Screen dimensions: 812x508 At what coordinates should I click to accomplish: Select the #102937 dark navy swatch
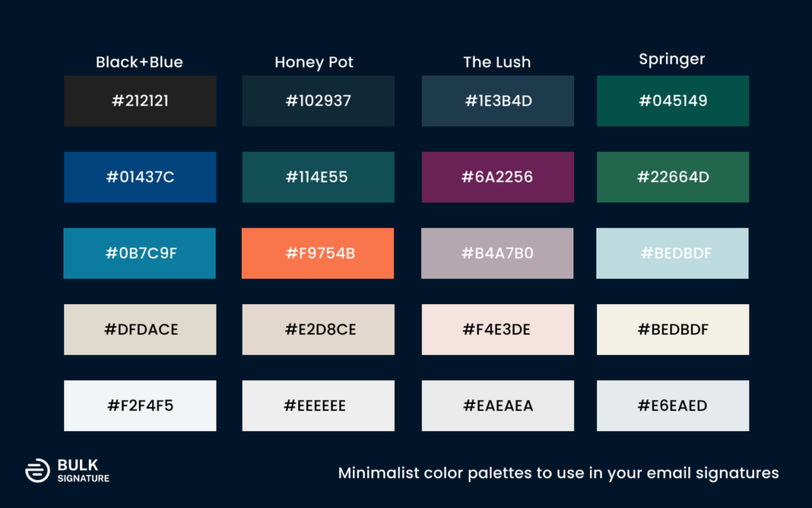click(318, 101)
